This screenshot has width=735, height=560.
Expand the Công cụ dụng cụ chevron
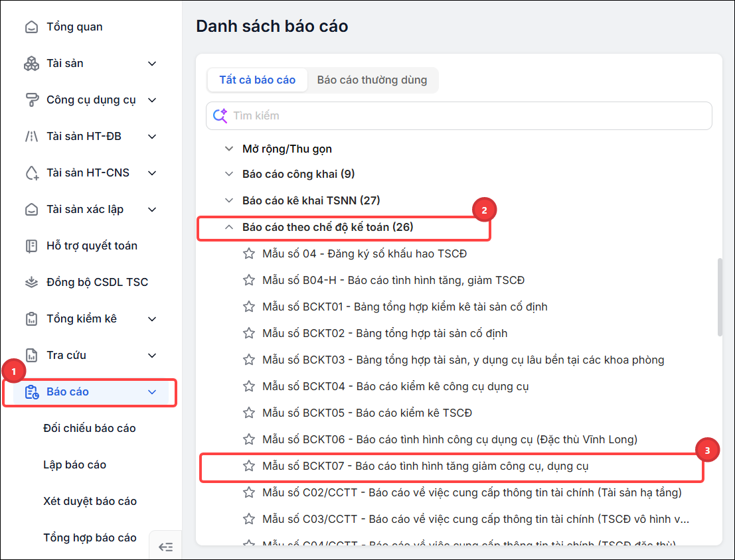click(152, 100)
